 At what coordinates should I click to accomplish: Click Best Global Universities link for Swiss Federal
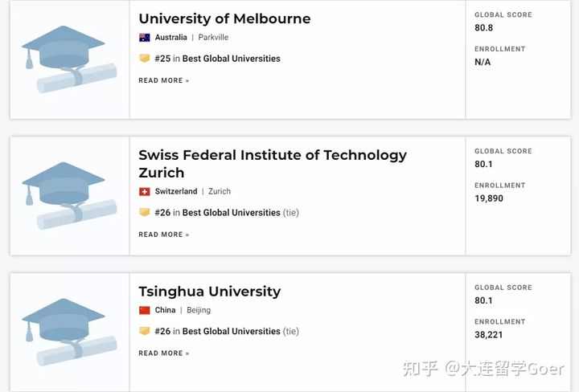tap(231, 212)
